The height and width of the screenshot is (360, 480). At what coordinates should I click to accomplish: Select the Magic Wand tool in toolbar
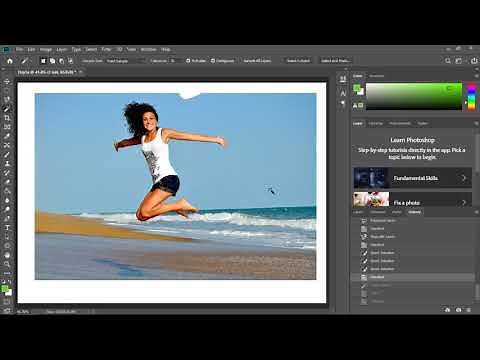[x=7, y=109]
